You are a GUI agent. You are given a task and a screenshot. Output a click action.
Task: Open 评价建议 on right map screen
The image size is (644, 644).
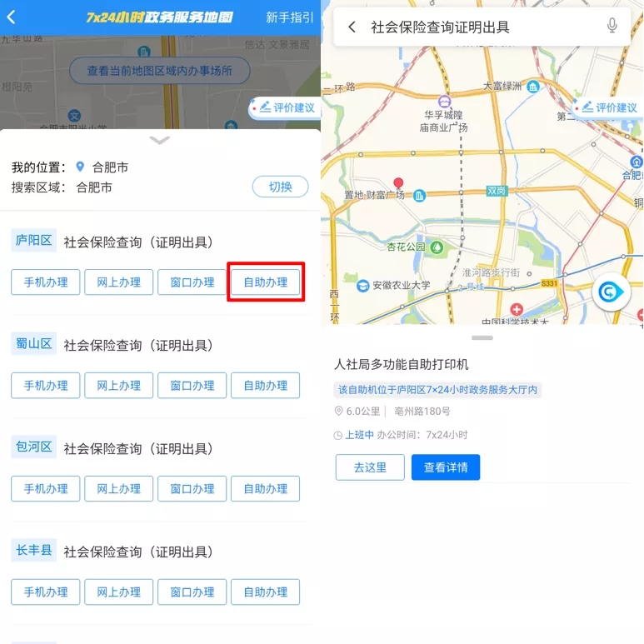[x=609, y=107]
